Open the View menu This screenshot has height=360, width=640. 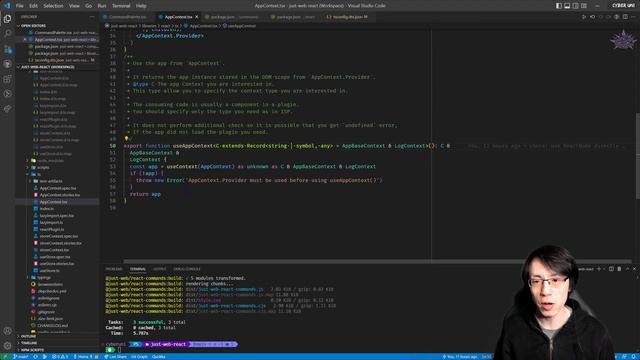[74, 6]
